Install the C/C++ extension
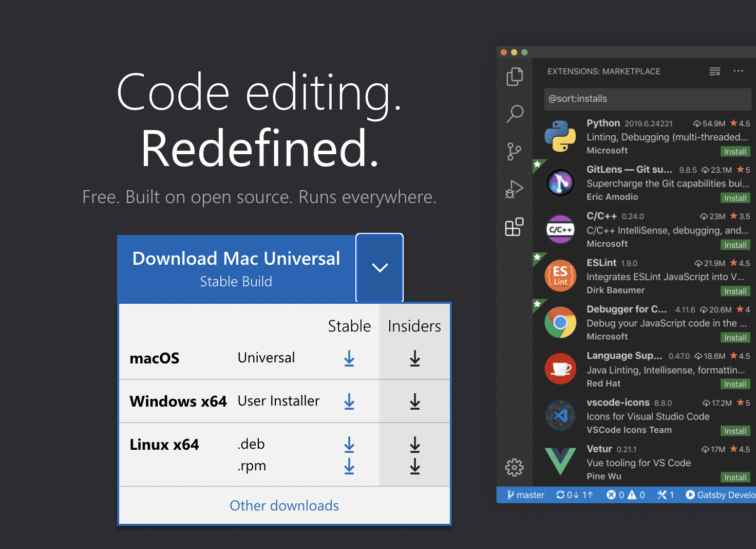 tap(735, 245)
